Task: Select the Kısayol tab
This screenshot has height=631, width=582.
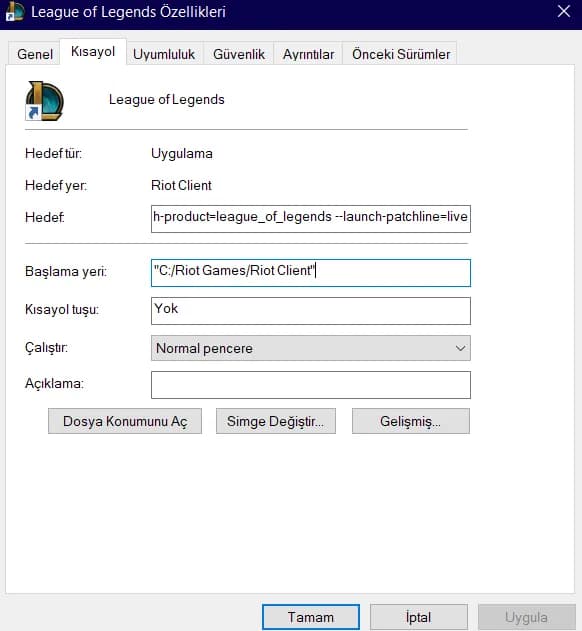Action: pos(93,52)
